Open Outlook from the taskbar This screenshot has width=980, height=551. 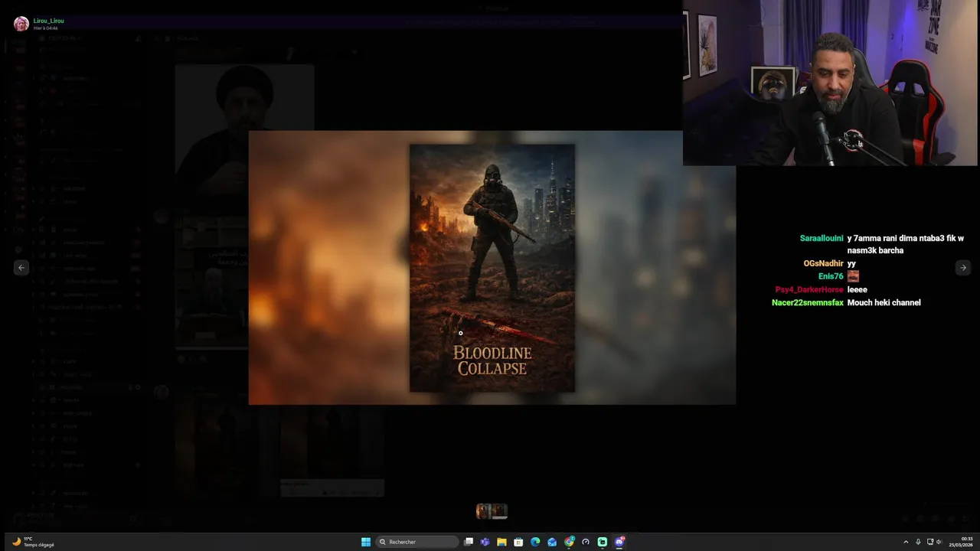coord(552,542)
